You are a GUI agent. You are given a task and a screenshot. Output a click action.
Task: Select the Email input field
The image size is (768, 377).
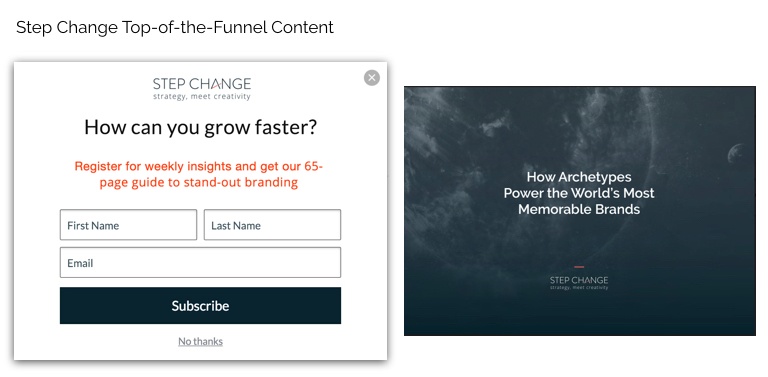200,262
